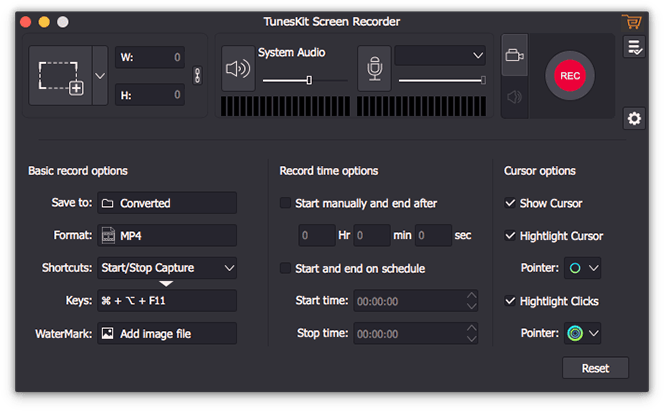Click the sec duration input field

point(433,235)
